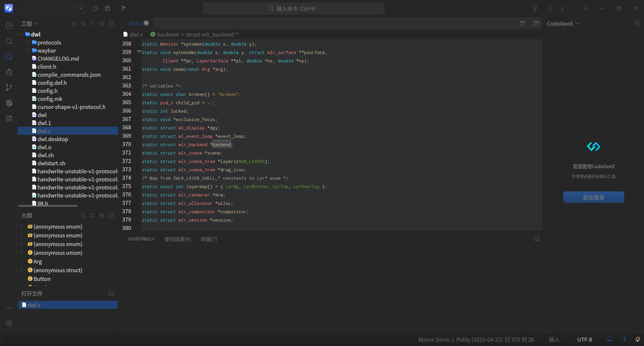Open CHANGELOG.md in project tree
The image size is (644, 346).
tap(58, 59)
